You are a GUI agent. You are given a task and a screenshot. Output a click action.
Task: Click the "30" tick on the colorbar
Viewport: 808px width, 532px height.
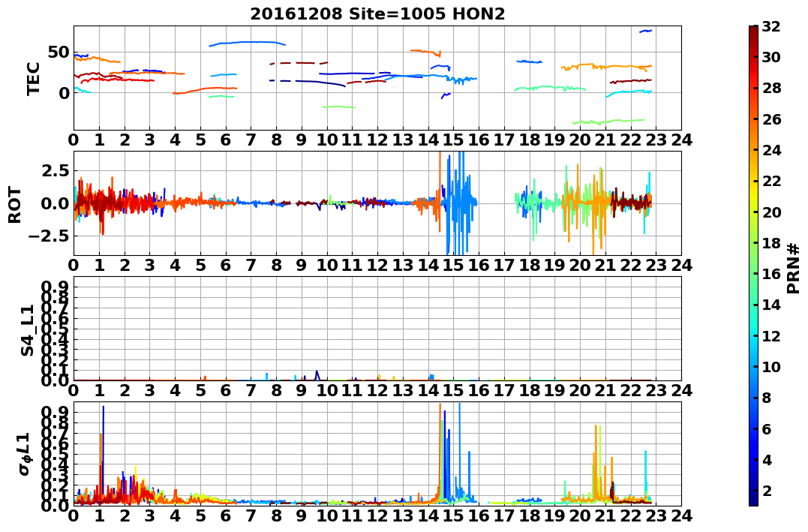[x=771, y=57]
